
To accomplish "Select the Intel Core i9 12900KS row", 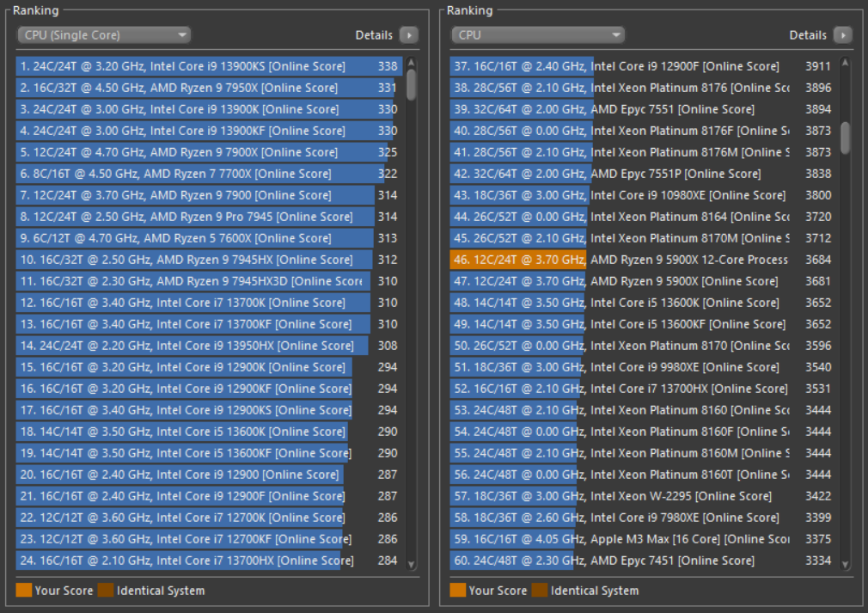I will pyautogui.click(x=209, y=410).
